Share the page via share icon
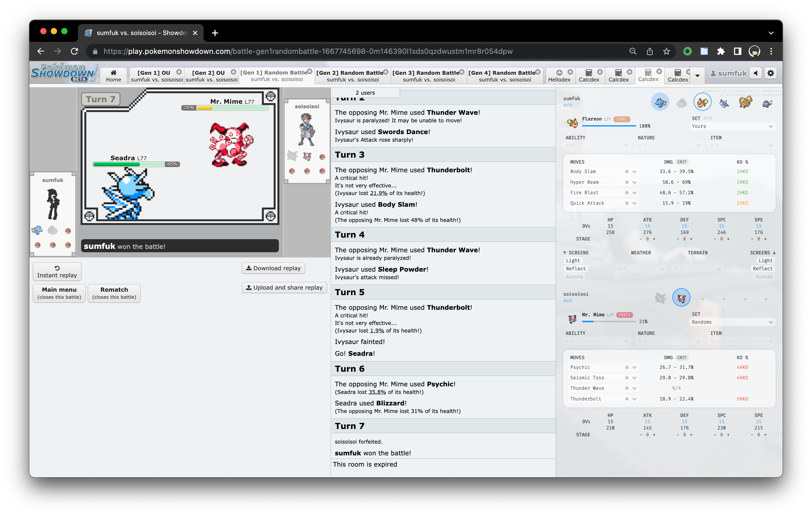Screen dimensions: 812x516 650,51
